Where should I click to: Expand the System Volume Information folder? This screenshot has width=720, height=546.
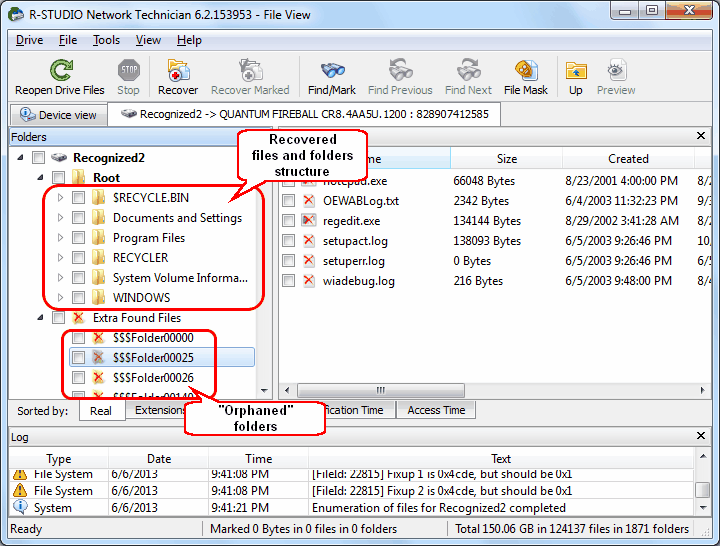[x=60, y=277]
